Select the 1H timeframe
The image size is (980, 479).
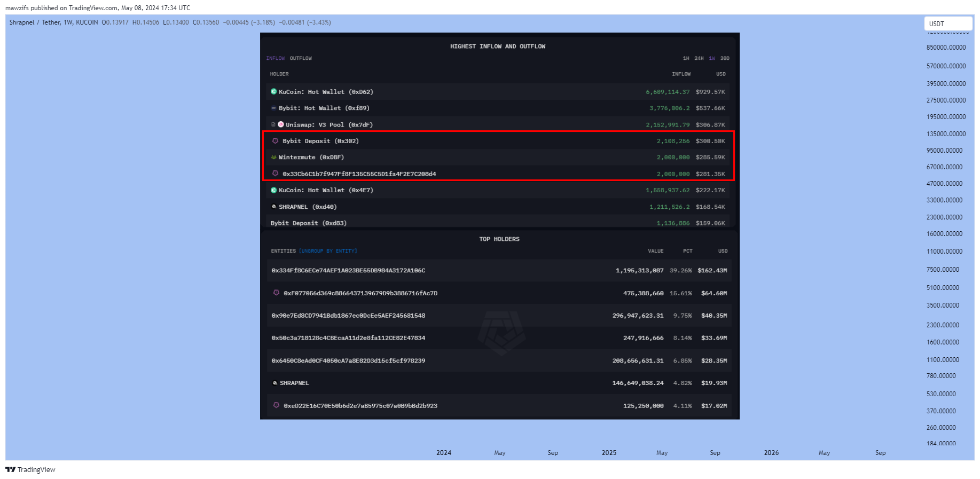(686, 58)
